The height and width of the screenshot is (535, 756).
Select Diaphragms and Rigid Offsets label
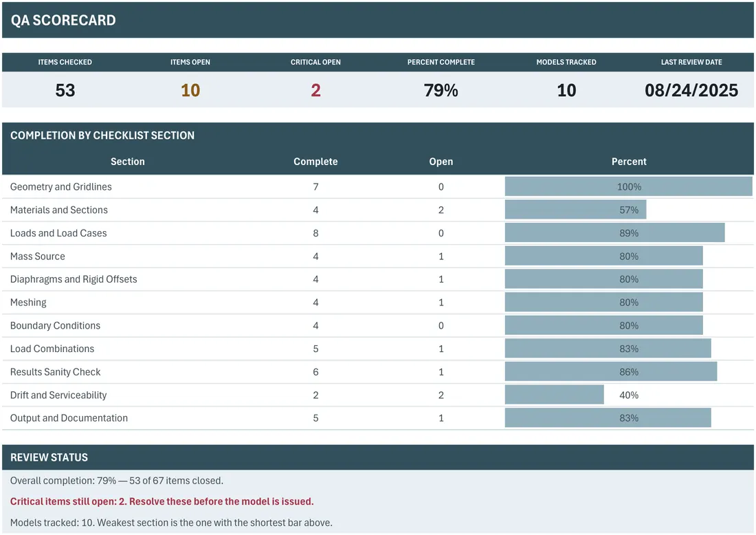click(74, 279)
